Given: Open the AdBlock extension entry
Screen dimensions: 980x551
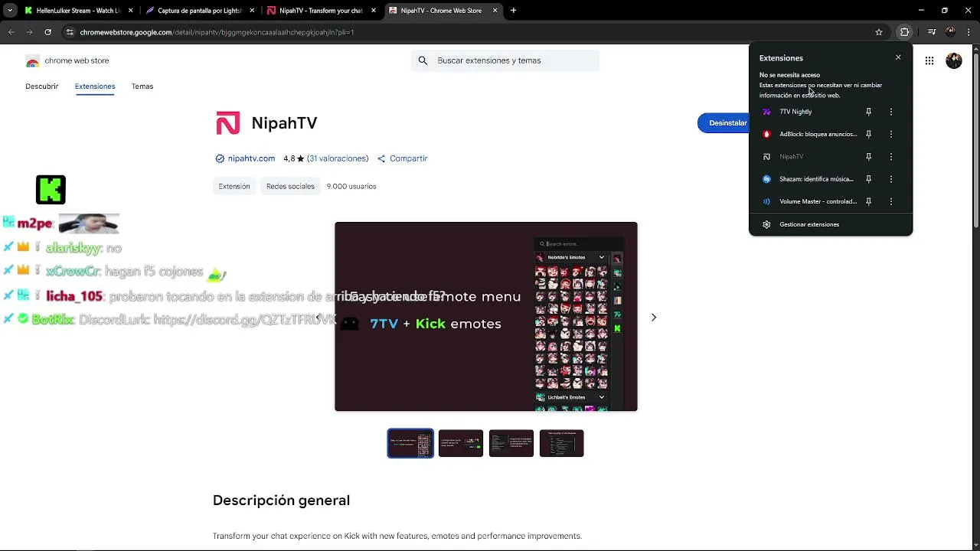Looking at the screenshot, I should (806, 134).
